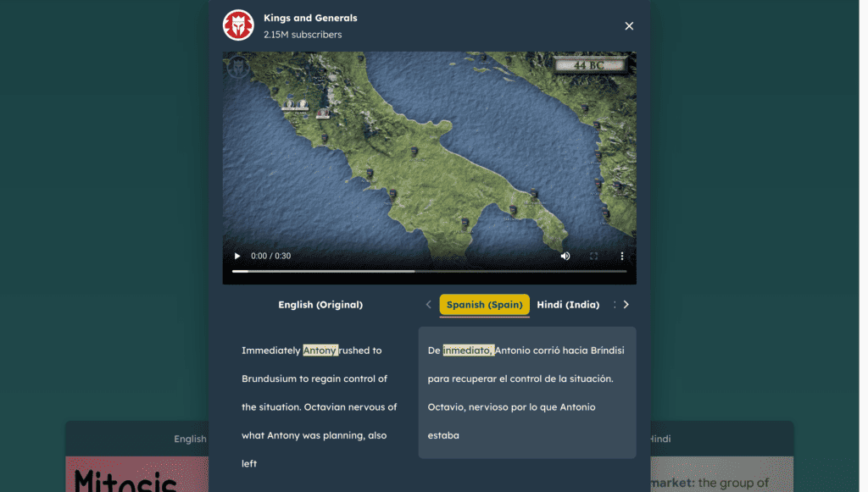Click the Kings and Generals channel logo

tap(238, 25)
